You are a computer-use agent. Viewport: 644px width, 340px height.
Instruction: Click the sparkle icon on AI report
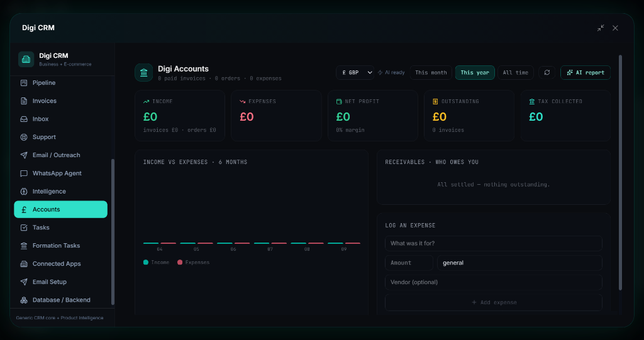coord(570,73)
